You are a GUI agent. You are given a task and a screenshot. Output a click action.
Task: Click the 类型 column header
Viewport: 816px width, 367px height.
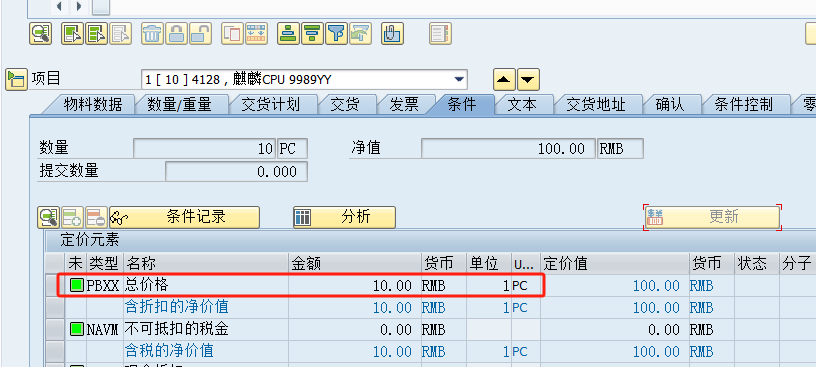(x=105, y=263)
